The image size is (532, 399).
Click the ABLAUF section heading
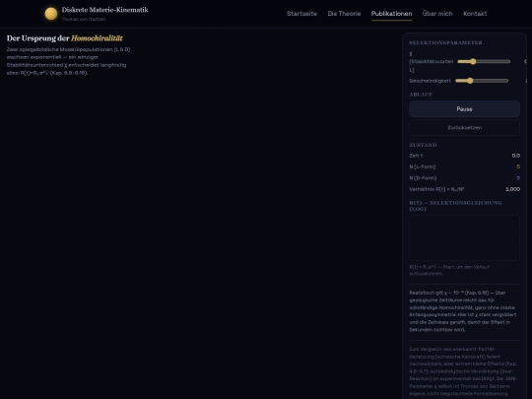click(x=421, y=95)
